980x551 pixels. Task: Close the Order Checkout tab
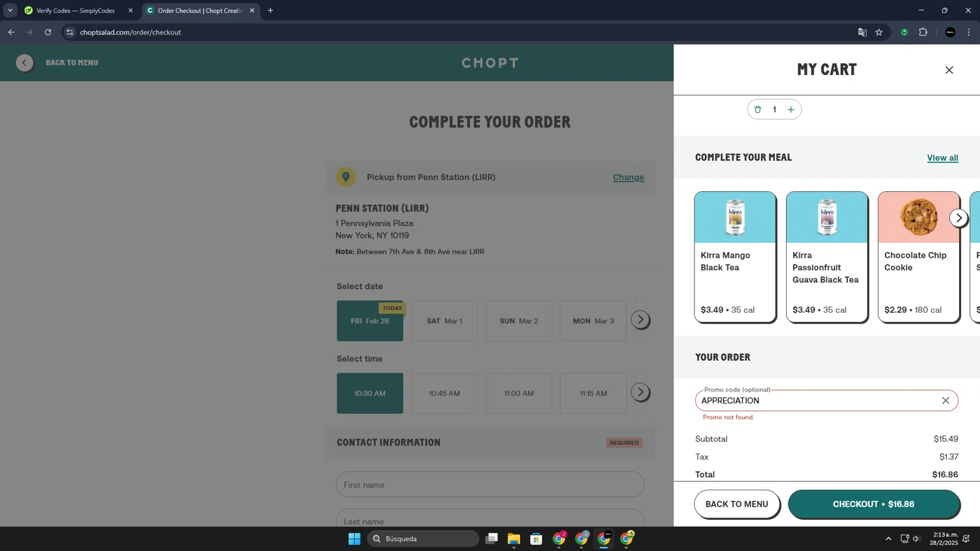[x=252, y=10]
